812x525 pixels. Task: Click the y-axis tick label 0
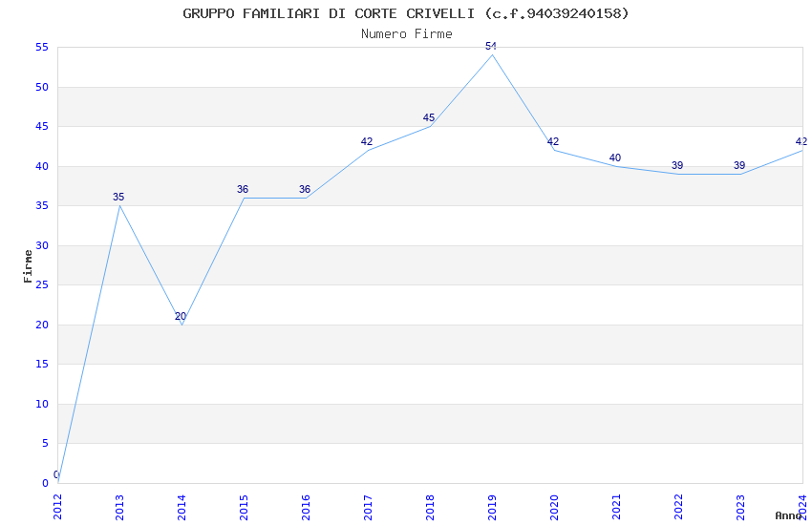[46, 483]
